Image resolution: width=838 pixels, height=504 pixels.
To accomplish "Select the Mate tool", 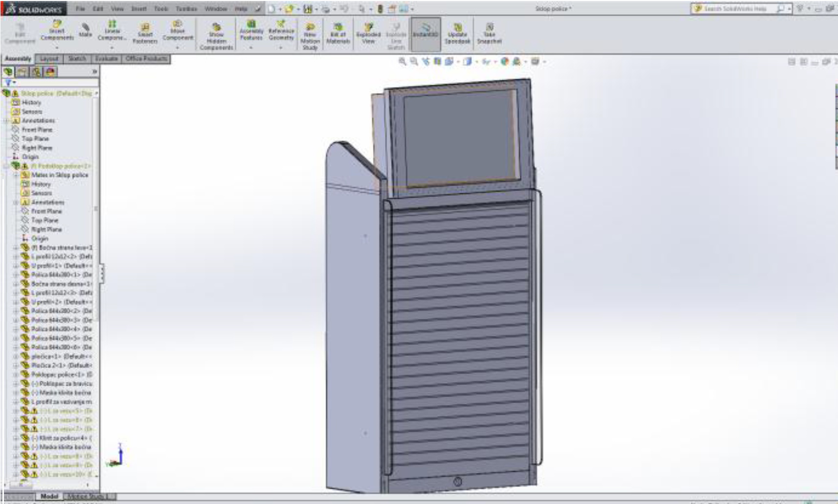I will [x=85, y=30].
